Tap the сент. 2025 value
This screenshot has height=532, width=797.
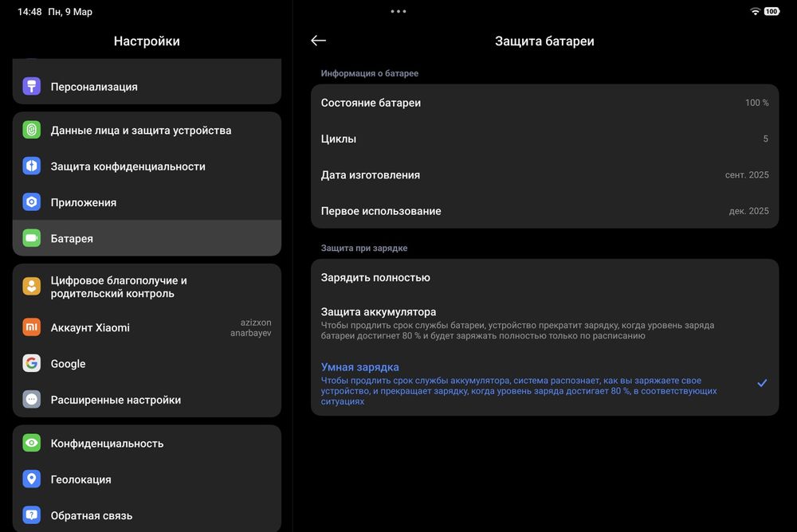[747, 174]
